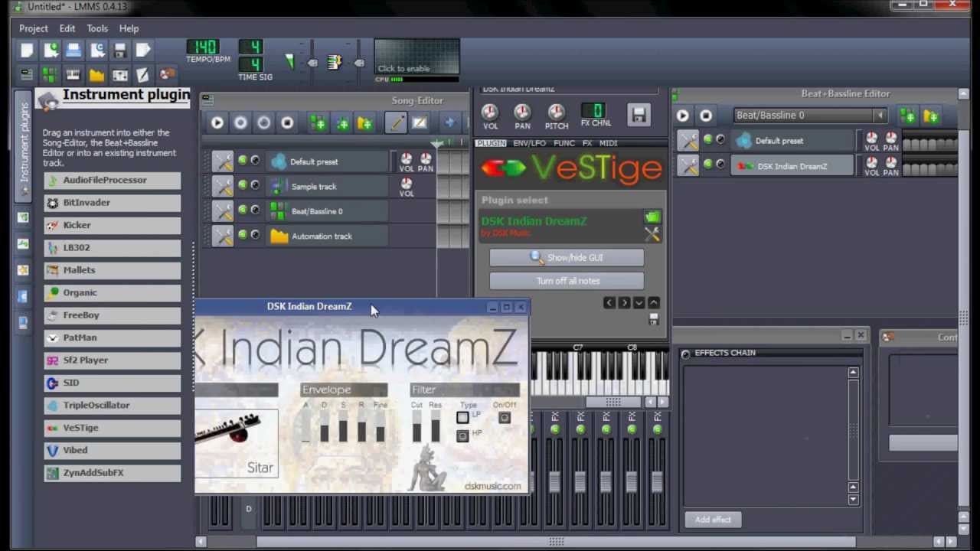Viewport: 980px width, 551px height.
Task: Click Show/hide GUI button
Action: (x=567, y=258)
